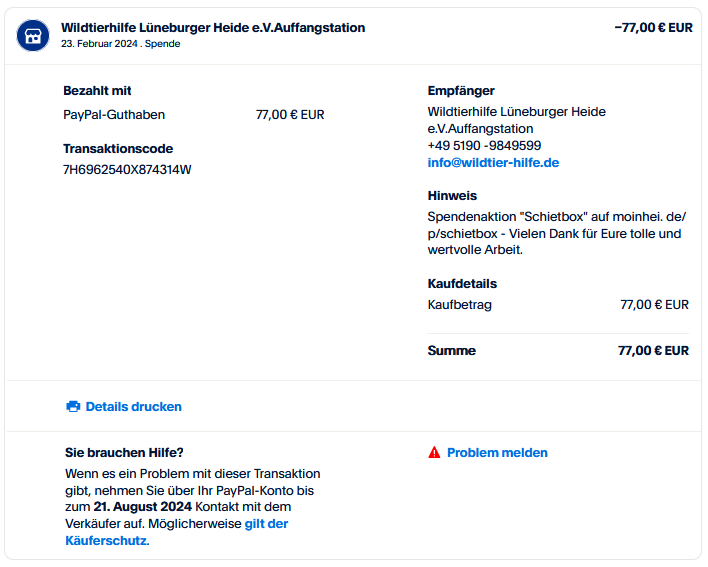The height and width of the screenshot is (567, 708).
Task: Click the -77,00 € EUR header amount
Action: (653, 28)
